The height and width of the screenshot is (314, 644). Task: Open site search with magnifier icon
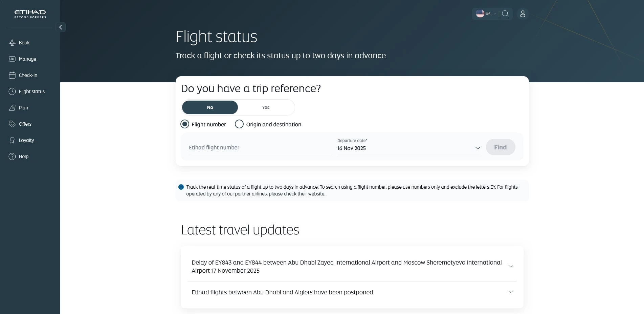point(505,14)
